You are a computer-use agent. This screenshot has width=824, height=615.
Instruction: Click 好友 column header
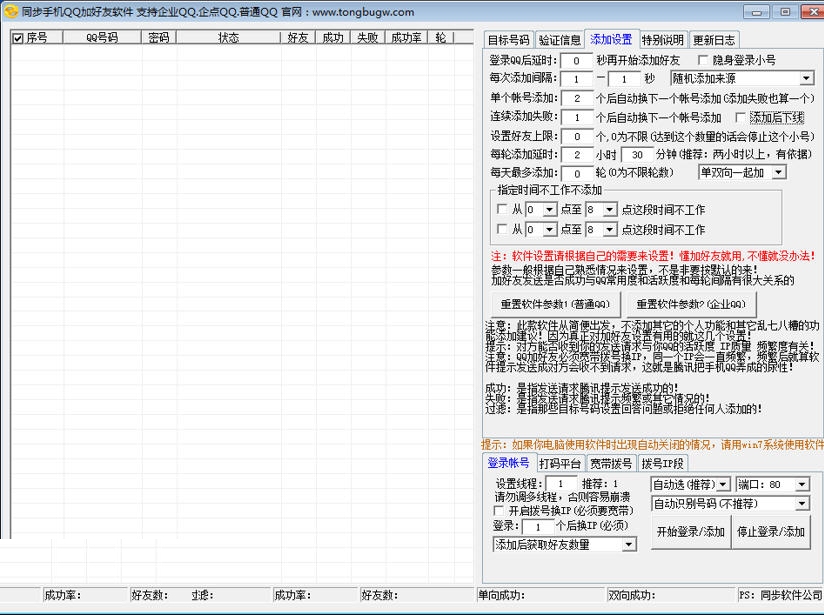click(x=297, y=37)
